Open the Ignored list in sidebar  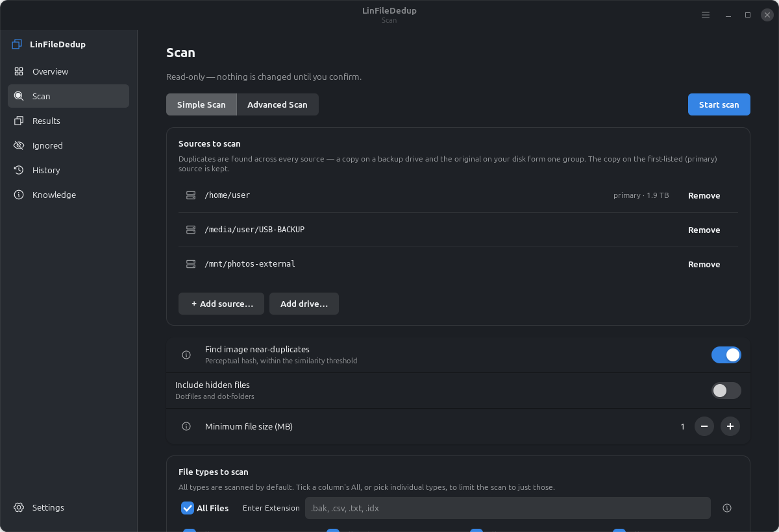coord(68,145)
